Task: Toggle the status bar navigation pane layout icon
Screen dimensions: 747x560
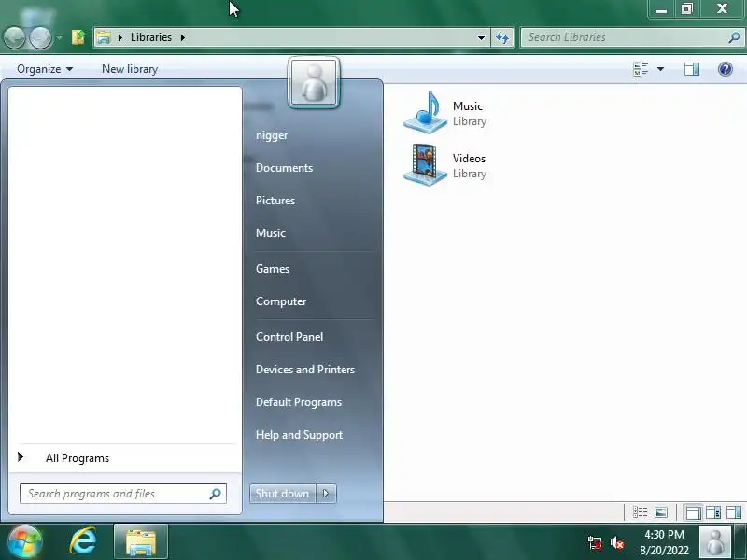Action: click(693, 512)
